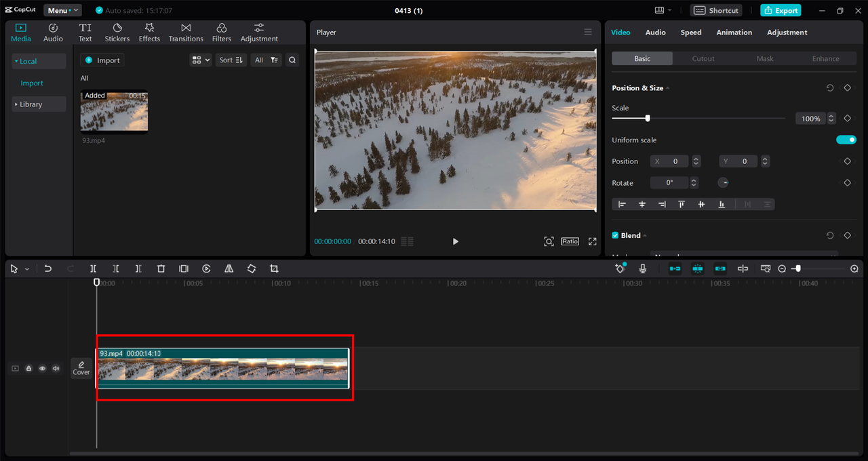Click the player zoom-to-fit scan icon
This screenshot has height=461, width=868.
[549, 241]
